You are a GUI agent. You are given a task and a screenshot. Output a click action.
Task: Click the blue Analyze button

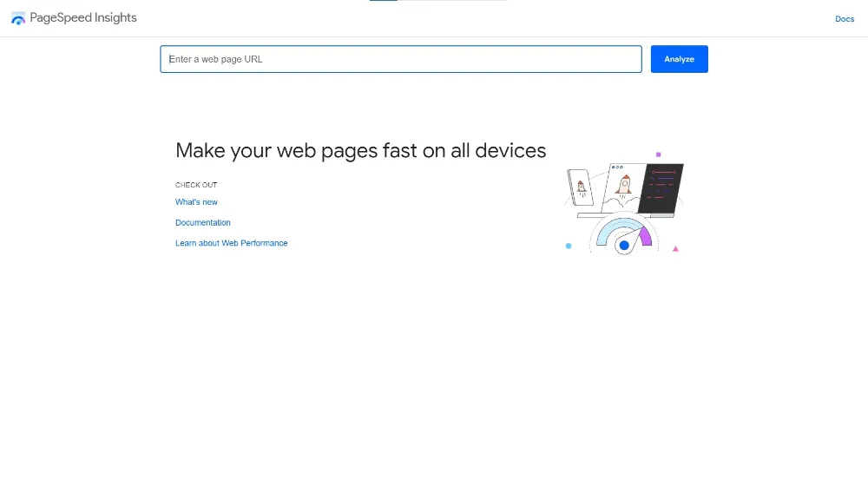pos(680,59)
